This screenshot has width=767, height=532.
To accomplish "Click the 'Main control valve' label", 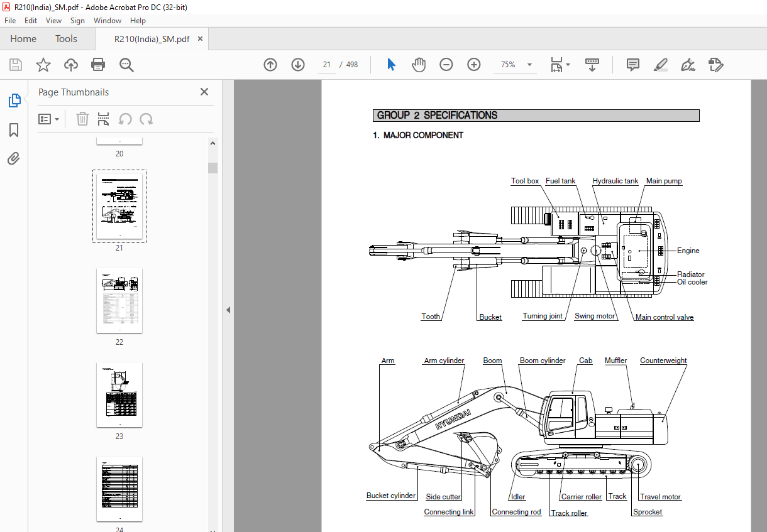I will click(665, 317).
